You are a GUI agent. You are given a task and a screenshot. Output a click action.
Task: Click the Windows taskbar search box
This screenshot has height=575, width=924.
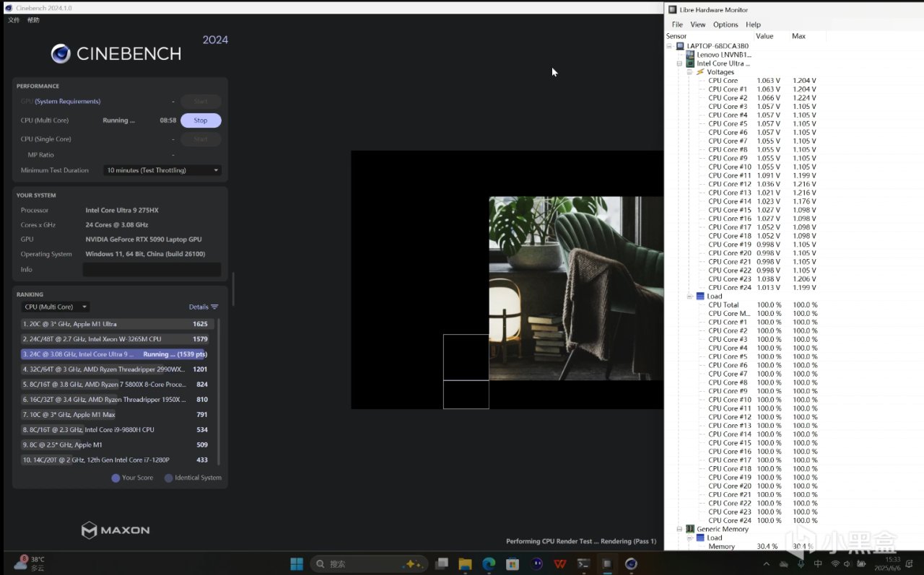coord(368,563)
